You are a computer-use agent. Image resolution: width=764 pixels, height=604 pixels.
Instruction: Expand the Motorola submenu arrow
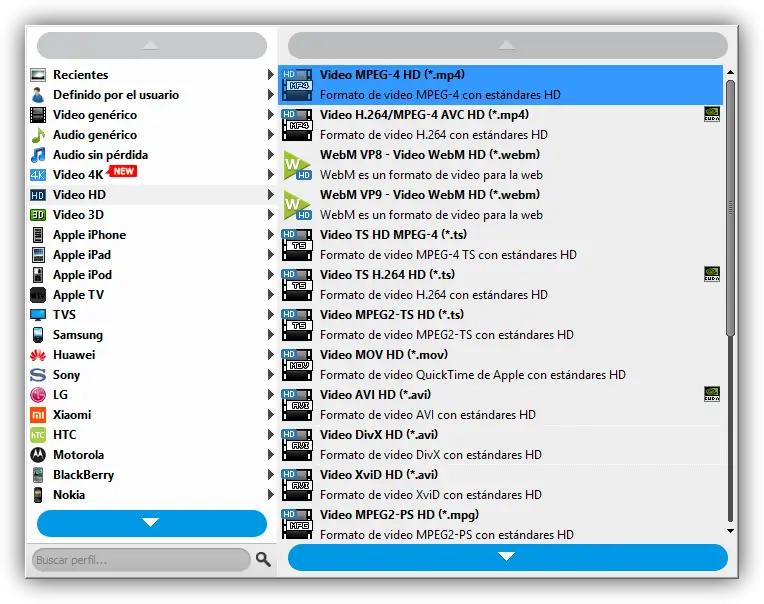coord(270,454)
